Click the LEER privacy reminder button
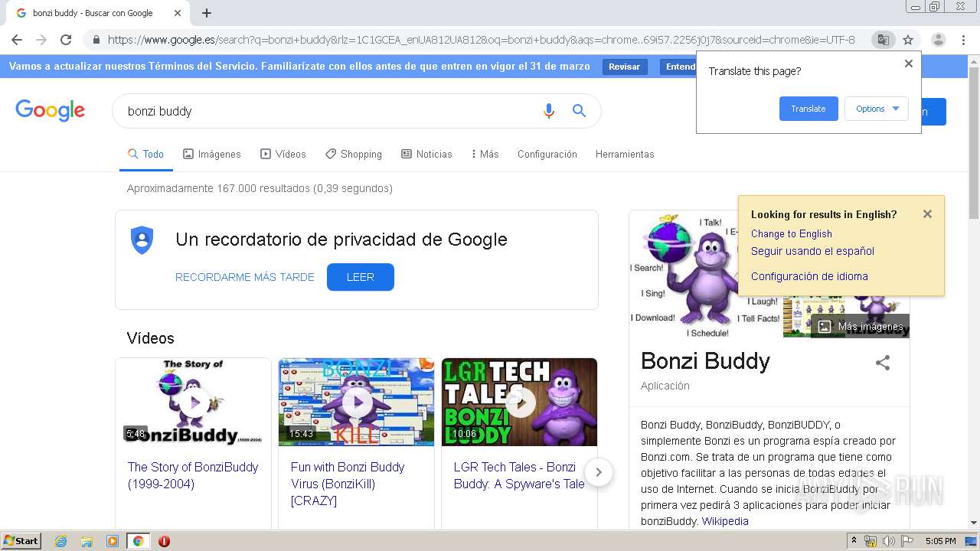The image size is (980, 551). 360,277
